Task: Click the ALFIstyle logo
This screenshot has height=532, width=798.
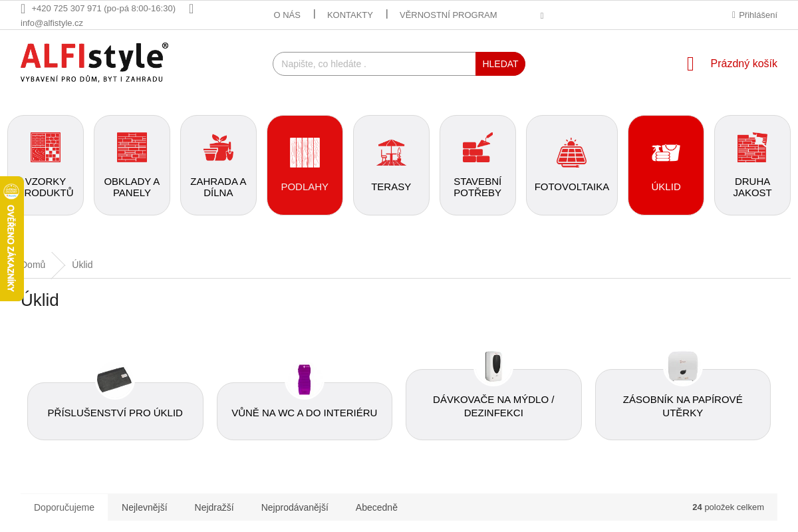Action: pyautogui.click(x=94, y=63)
